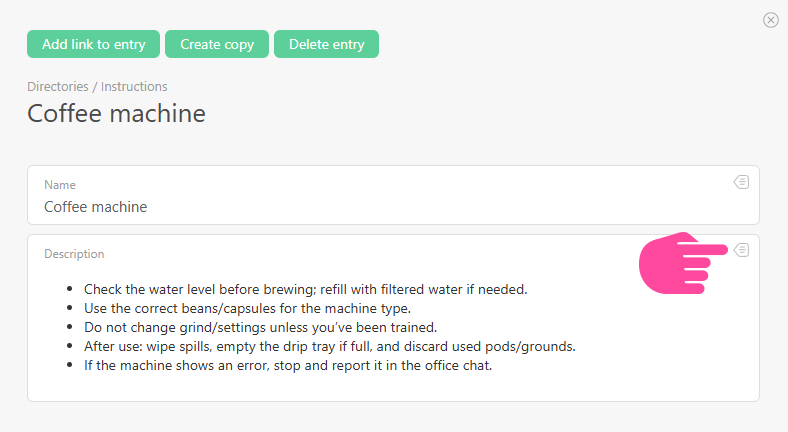Screen dimensions: 788x432
Task: Click the tag icon in the Description field
Action: [741, 250]
